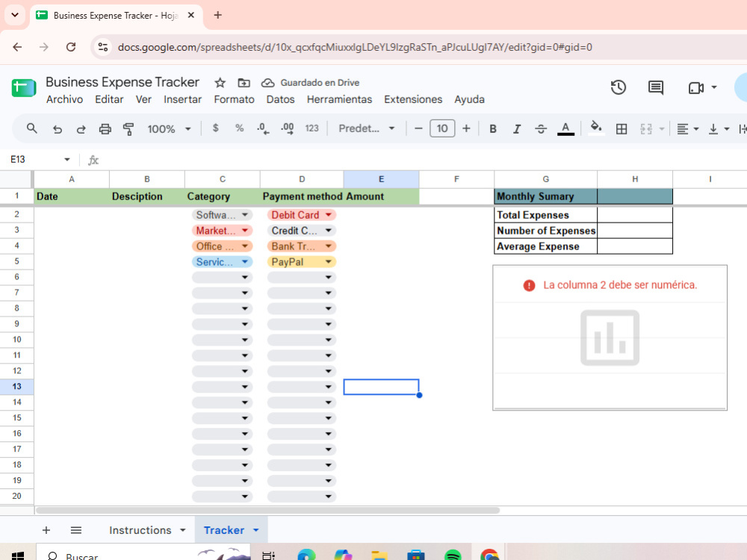Open the zoom 100% dropdown
The height and width of the screenshot is (560, 747).
(169, 129)
